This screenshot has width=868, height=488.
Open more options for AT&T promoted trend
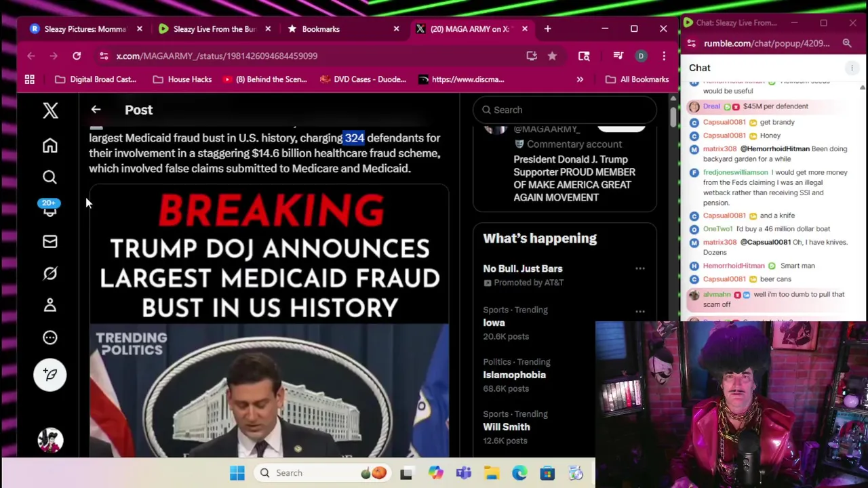(640, 269)
